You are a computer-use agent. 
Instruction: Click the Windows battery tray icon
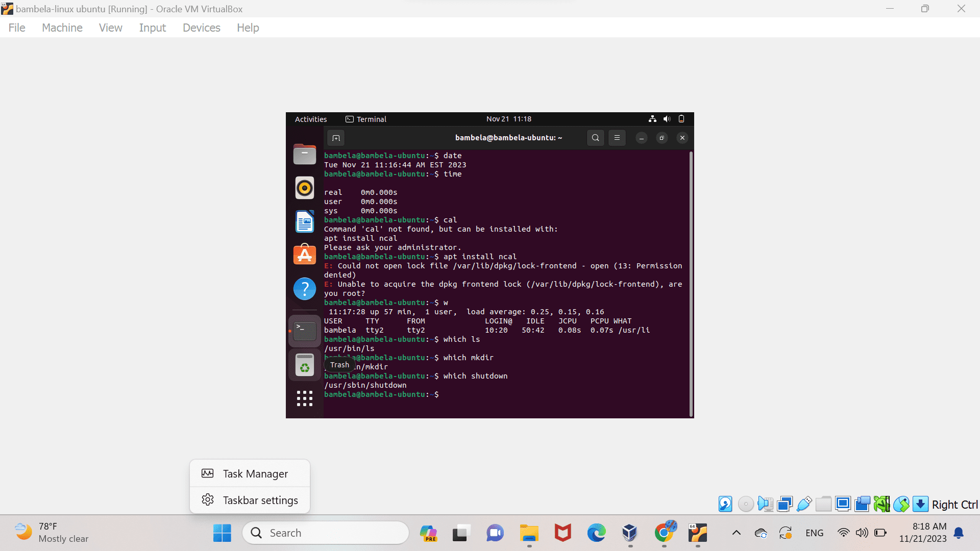880,533
